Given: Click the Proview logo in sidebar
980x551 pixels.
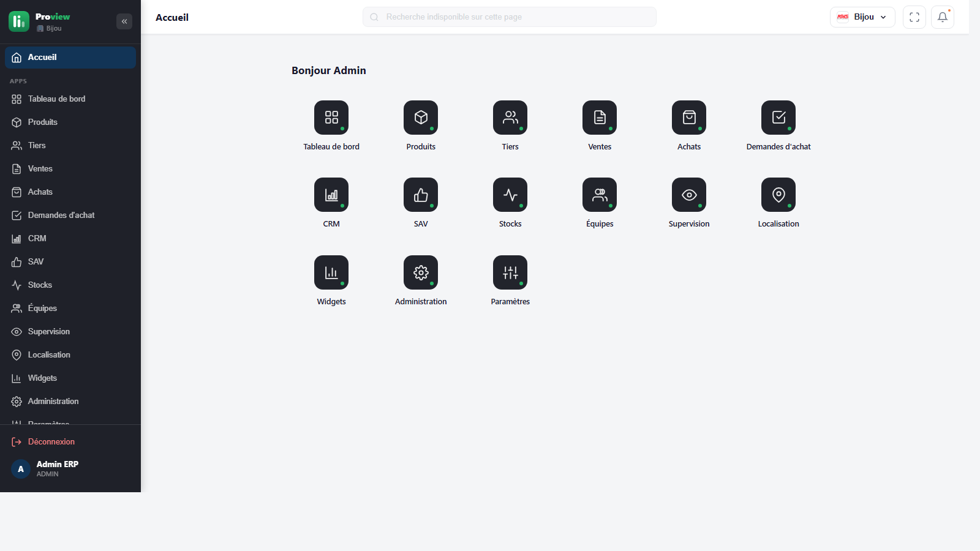Looking at the screenshot, I should pyautogui.click(x=19, y=21).
